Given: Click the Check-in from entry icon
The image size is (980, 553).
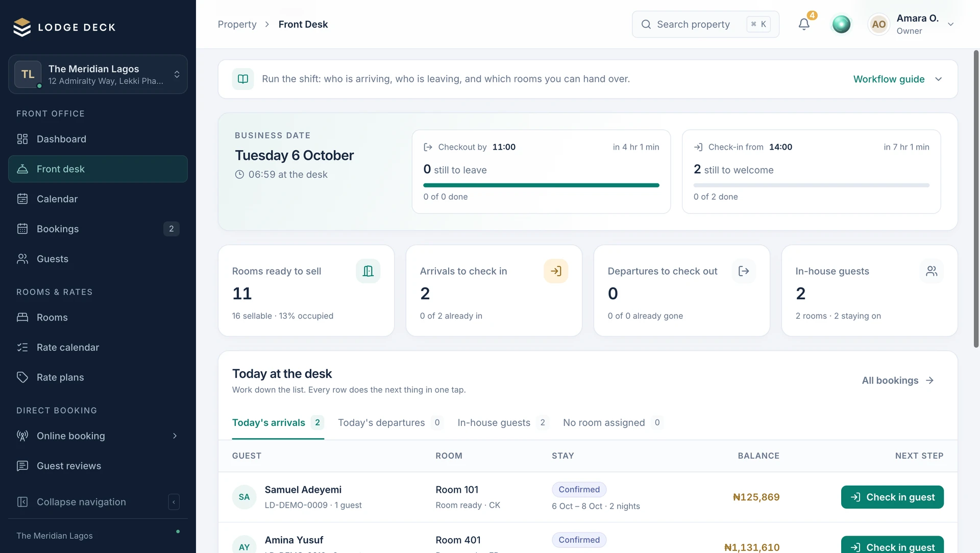Looking at the screenshot, I should coord(698,147).
